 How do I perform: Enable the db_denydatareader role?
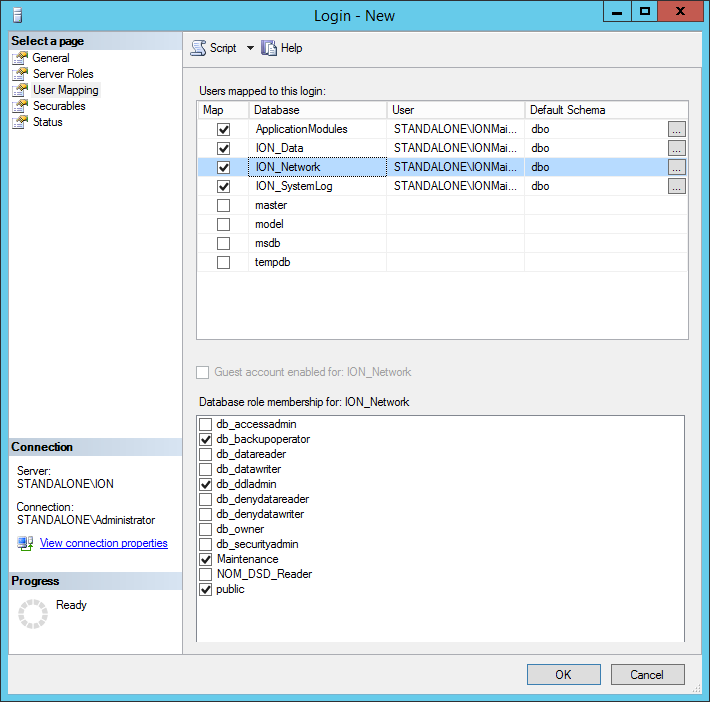(206, 499)
